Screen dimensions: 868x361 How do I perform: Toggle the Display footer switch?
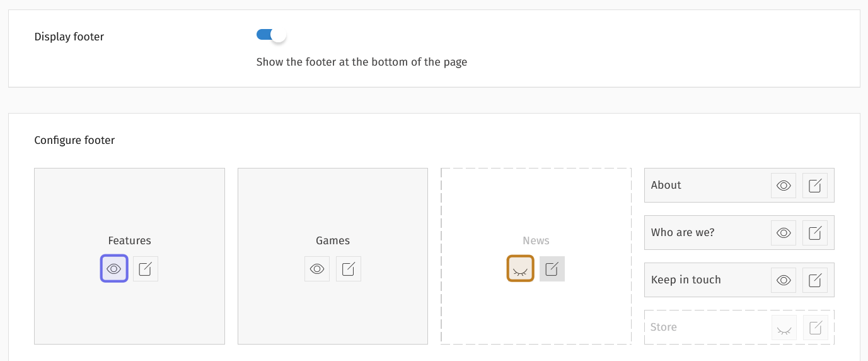[271, 35]
